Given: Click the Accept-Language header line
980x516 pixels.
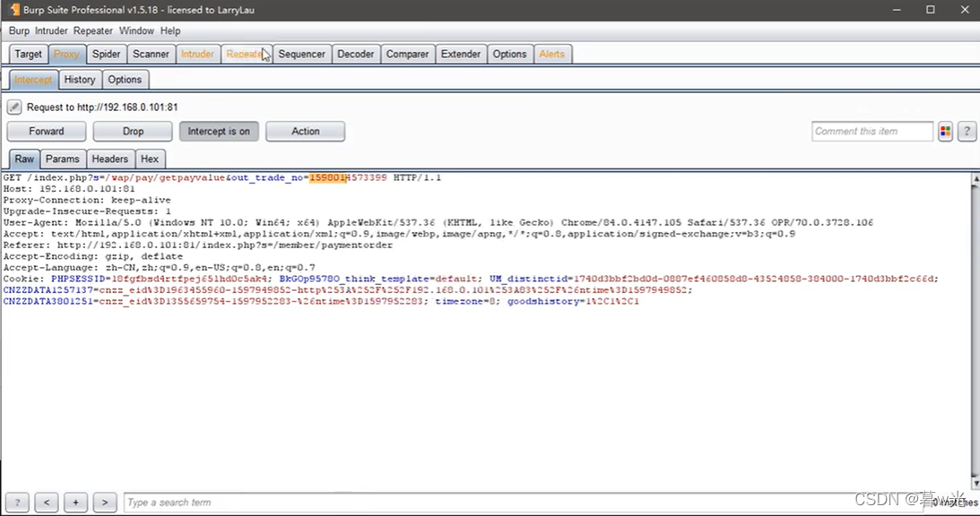Looking at the screenshot, I should pyautogui.click(x=160, y=268).
